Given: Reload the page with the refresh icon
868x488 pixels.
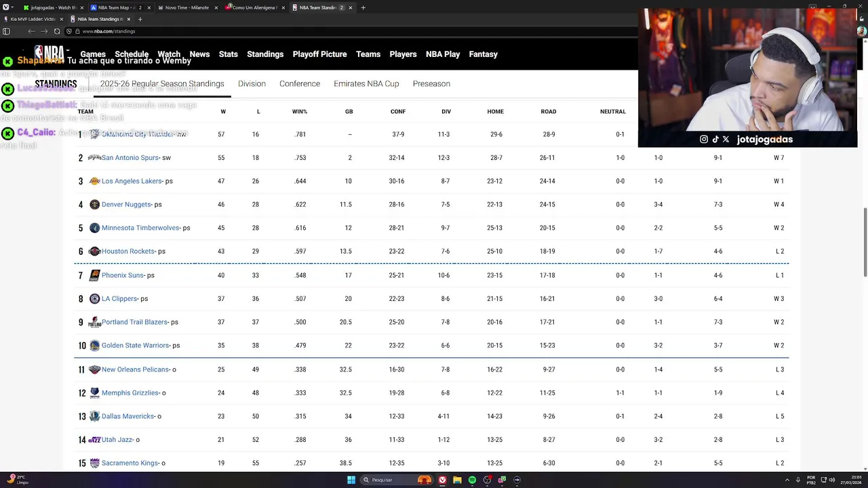Looking at the screenshot, I should 57,31.
